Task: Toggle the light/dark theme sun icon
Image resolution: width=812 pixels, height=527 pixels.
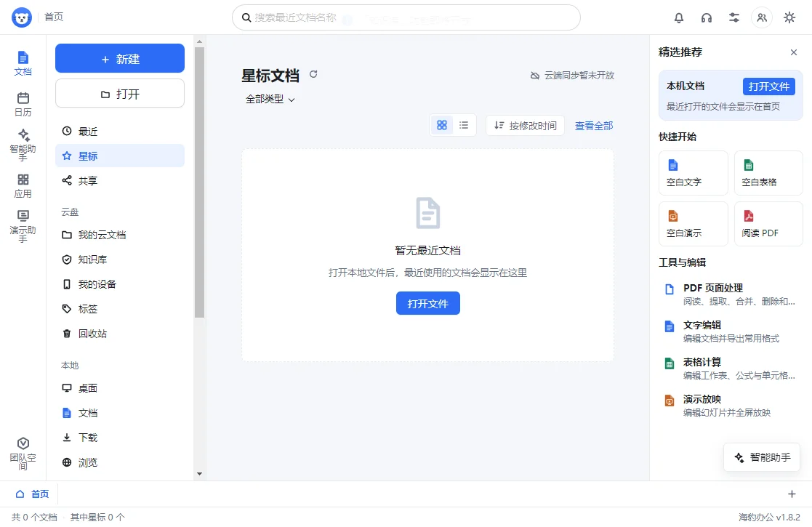Action: (789, 17)
